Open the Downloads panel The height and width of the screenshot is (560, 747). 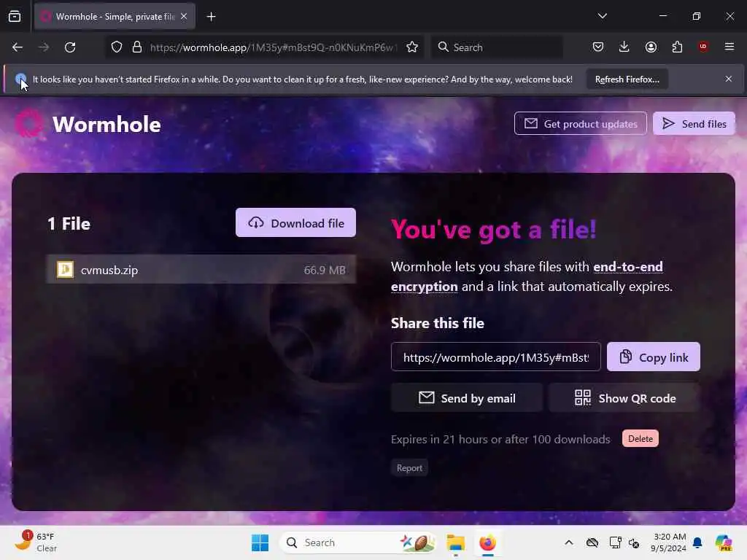[624, 47]
